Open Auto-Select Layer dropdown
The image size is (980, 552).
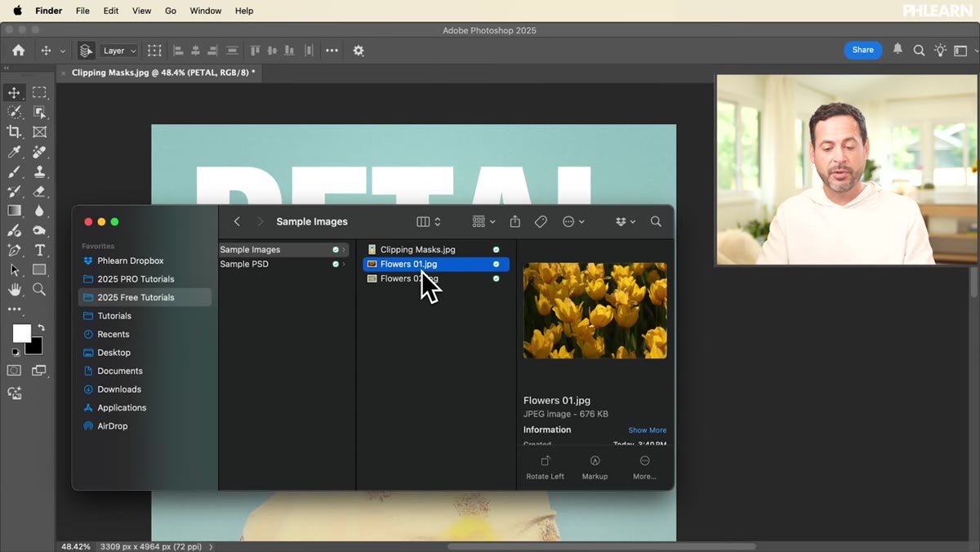(118, 51)
